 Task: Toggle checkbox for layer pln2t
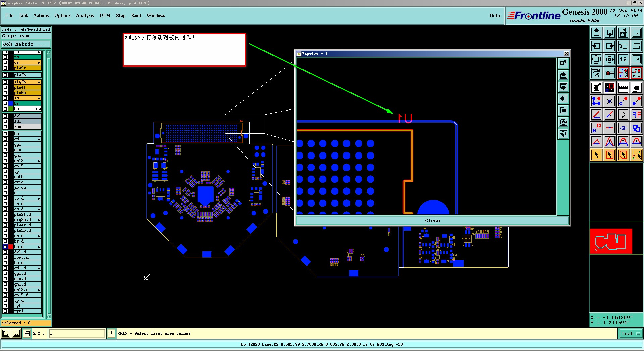5,68
